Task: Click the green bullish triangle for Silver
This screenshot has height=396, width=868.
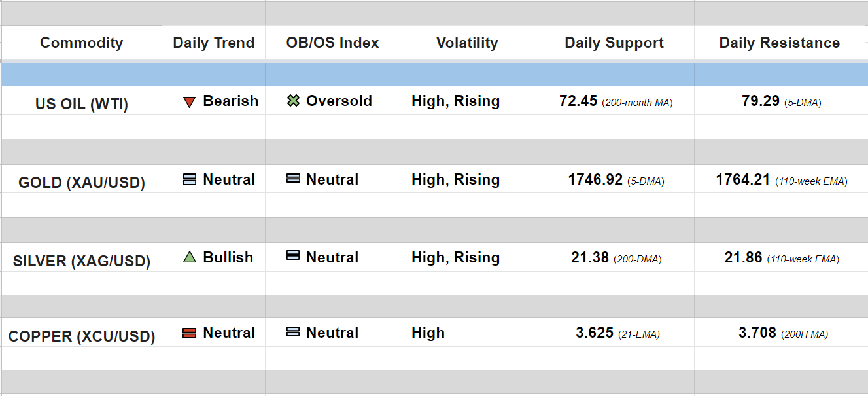Action: [190, 258]
